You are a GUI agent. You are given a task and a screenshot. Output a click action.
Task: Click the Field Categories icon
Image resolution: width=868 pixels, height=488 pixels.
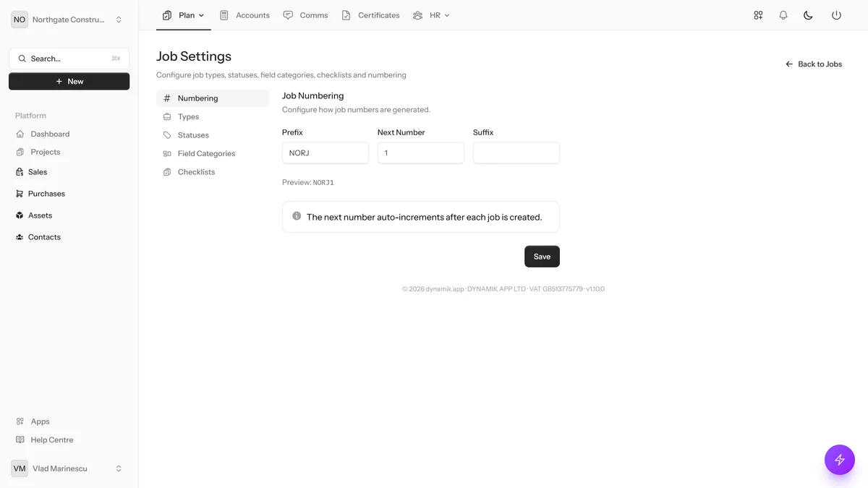tap(167, 153)
